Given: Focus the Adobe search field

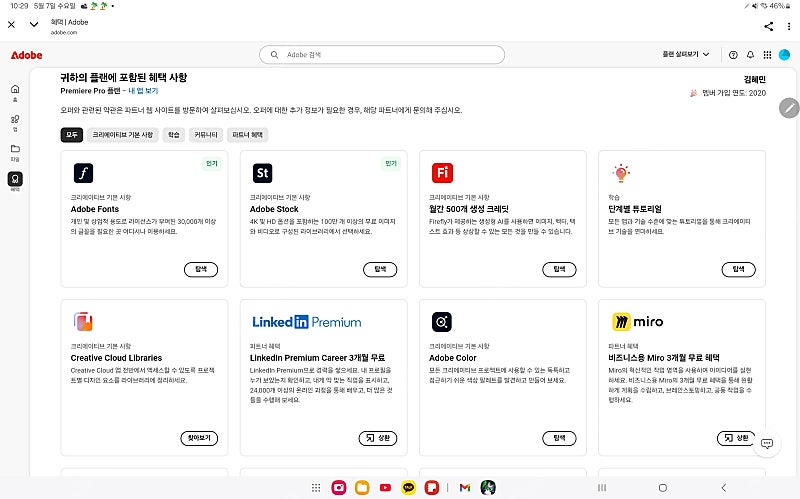Looking at the screenshot, I should [x=382, y=55].
